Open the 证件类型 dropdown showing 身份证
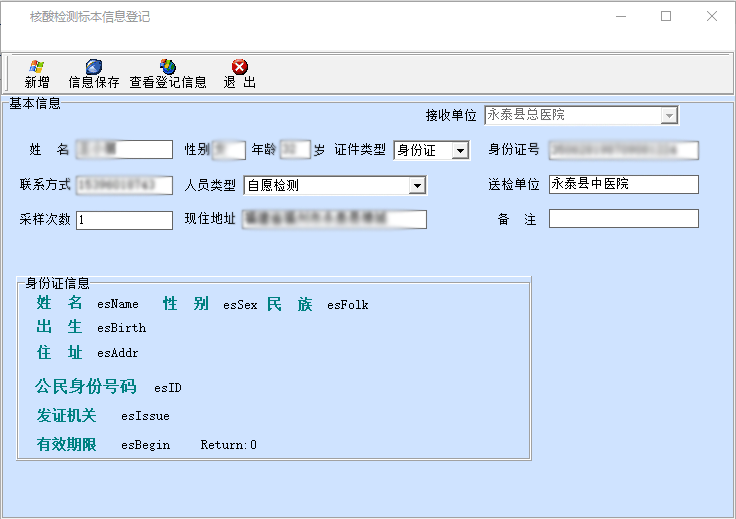736x519 pixels. click(x=460, y=151)
